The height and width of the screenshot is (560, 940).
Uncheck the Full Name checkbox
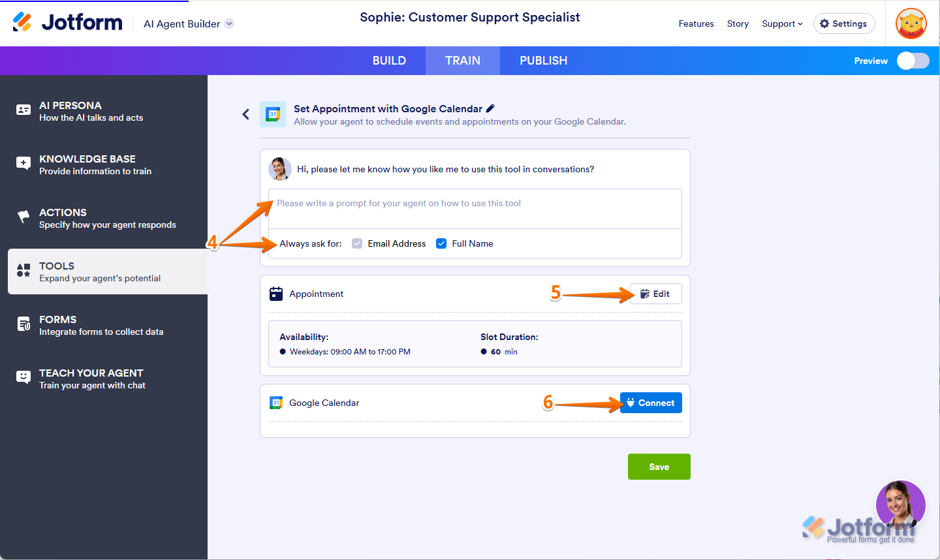point(441,243)
